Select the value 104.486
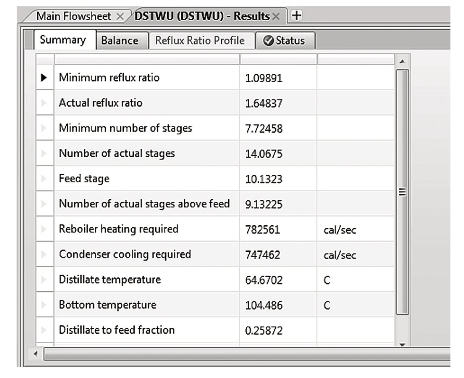This screenshot has width=464, height=378. click(264, 305)
